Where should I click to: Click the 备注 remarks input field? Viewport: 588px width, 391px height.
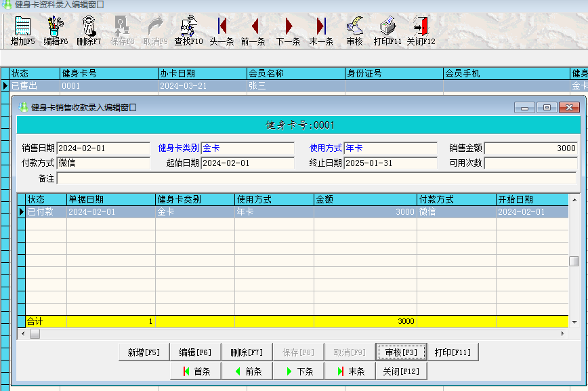(317, 178)
